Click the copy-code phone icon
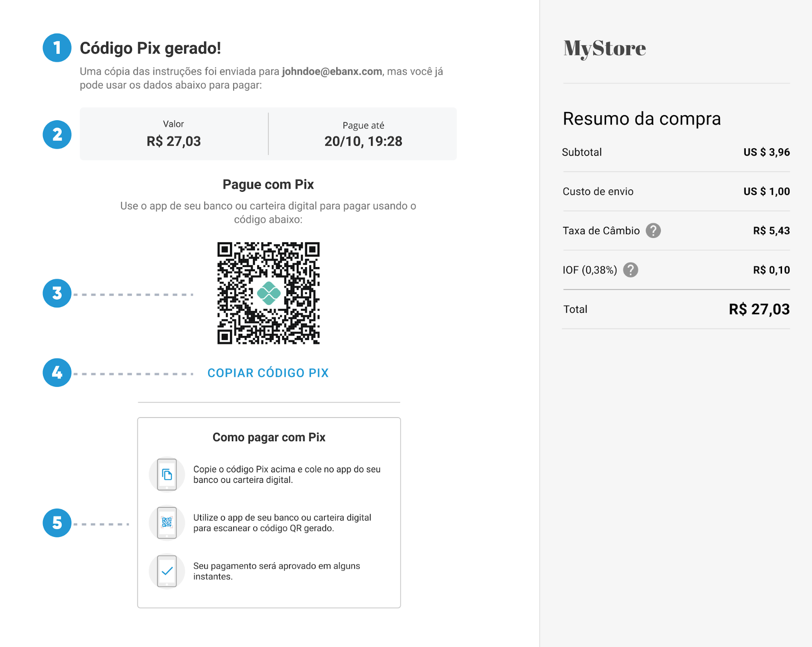Viewport: 812px width, 647px height. click(x=167, y=474)
